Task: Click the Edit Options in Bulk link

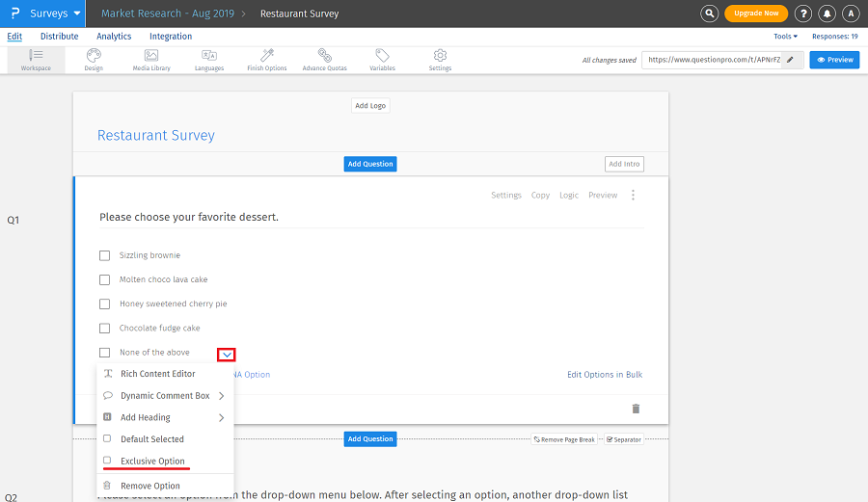Action: pos(604,375)
